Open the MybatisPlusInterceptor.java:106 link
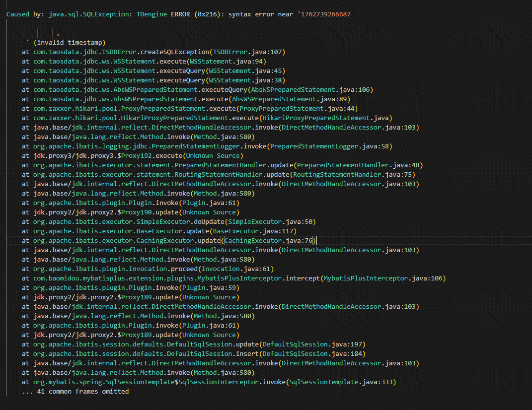The image size is (532, 410). point(382,278)
